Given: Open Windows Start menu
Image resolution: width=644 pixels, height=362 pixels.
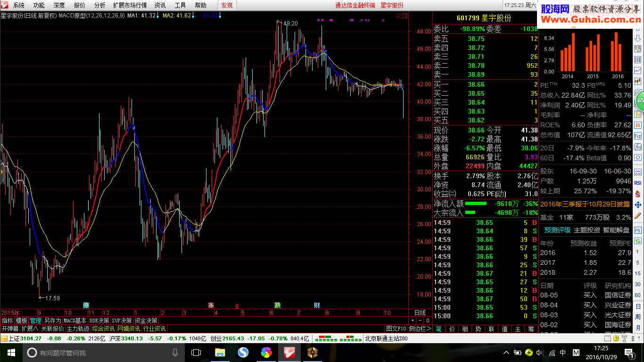Looking at the screenshot, I should (x=11, y=352).
